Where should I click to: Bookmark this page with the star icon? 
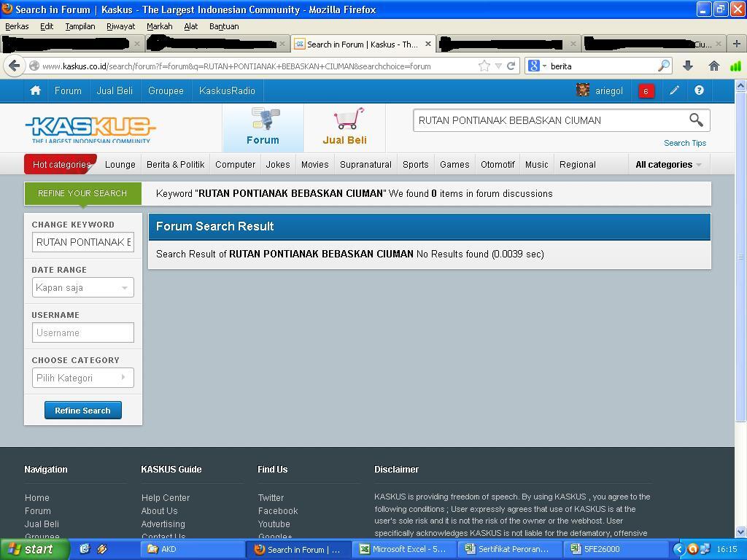pyautogui.click(x=484, y=66)
